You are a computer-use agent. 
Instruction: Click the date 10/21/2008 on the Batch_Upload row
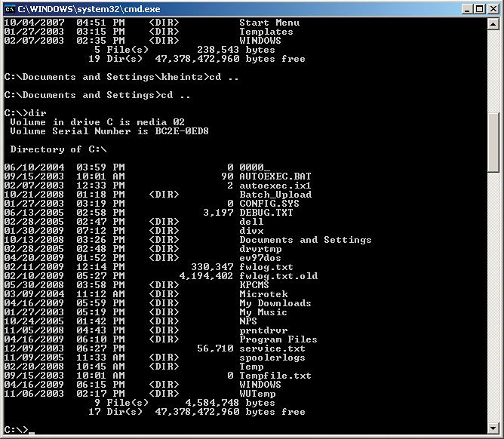[34, 195]
